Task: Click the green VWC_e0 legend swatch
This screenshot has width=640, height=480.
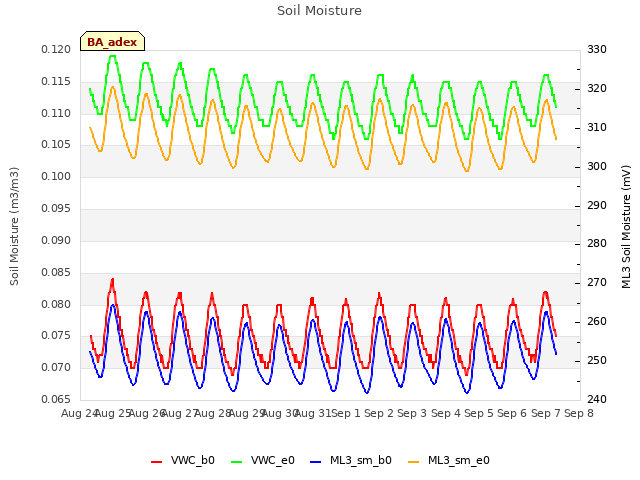Action: (x=236, y=462)
